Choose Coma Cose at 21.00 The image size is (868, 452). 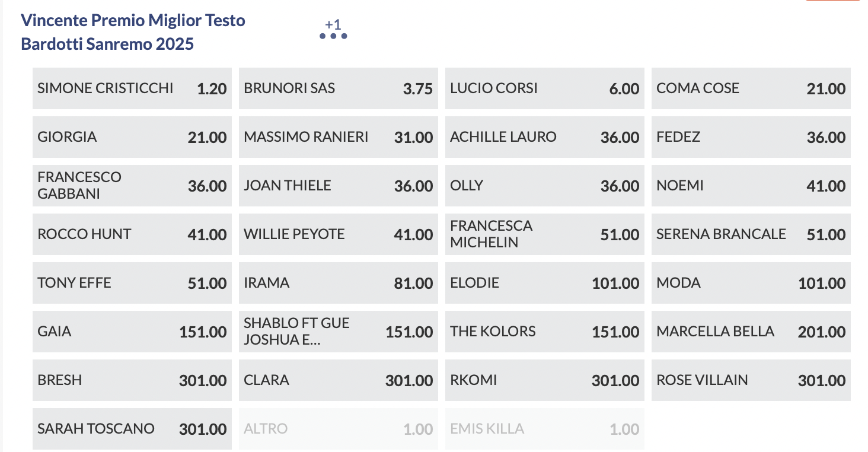[x=751, y=88]
